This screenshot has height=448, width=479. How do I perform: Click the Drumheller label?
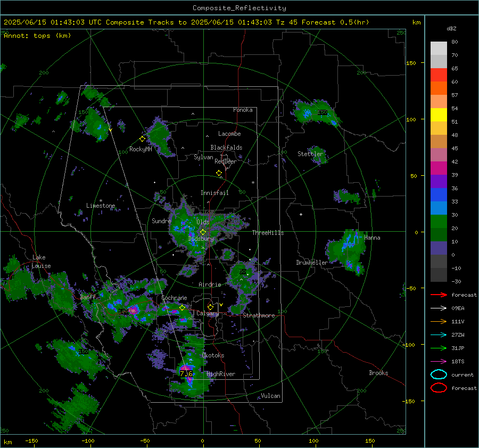pyautogui.click(x=312, y=263)
